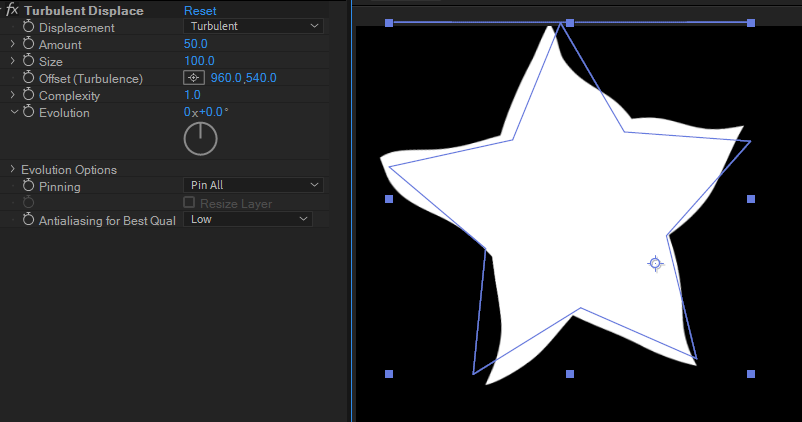The height and width of the screenshot is (422, 802).
Task: Expand the Complexity property
Action: click(13, 95)
